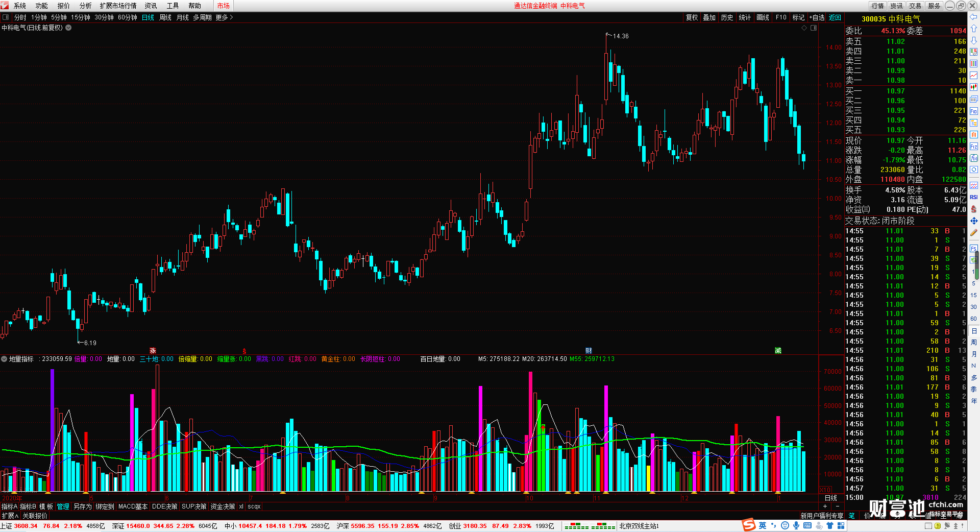The height and width of the screenshot is (532, 980).
Task: Click the Sogou input method logo
Action: click(749, 525)
